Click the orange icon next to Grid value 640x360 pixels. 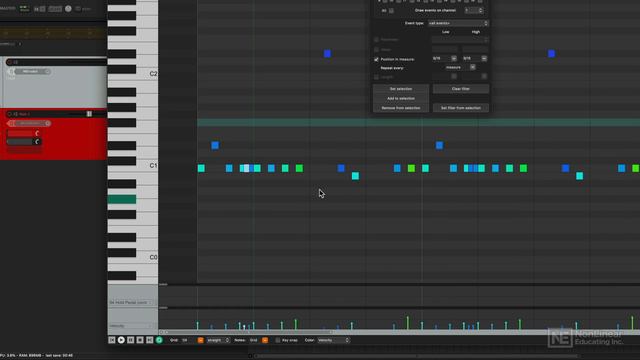coord(200,340)
